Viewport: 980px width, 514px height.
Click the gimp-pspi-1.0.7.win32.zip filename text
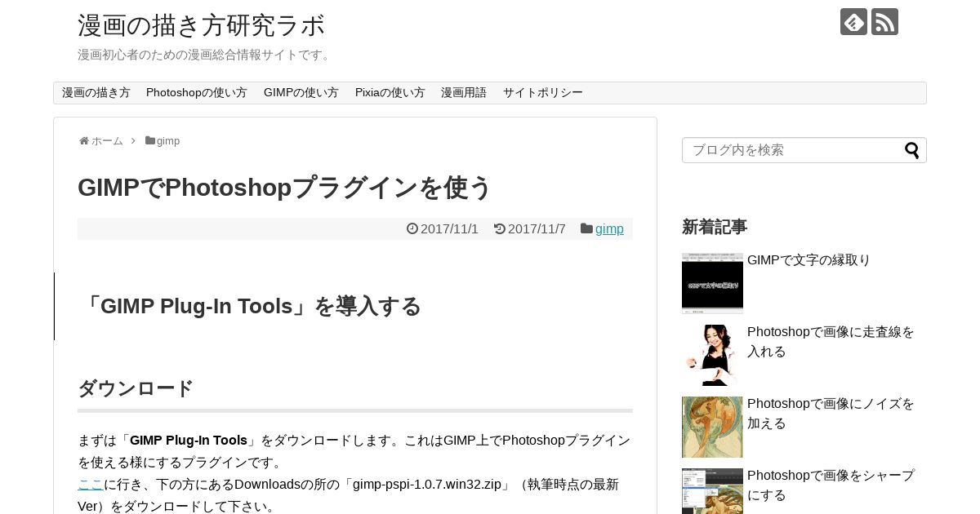[427, 485]
